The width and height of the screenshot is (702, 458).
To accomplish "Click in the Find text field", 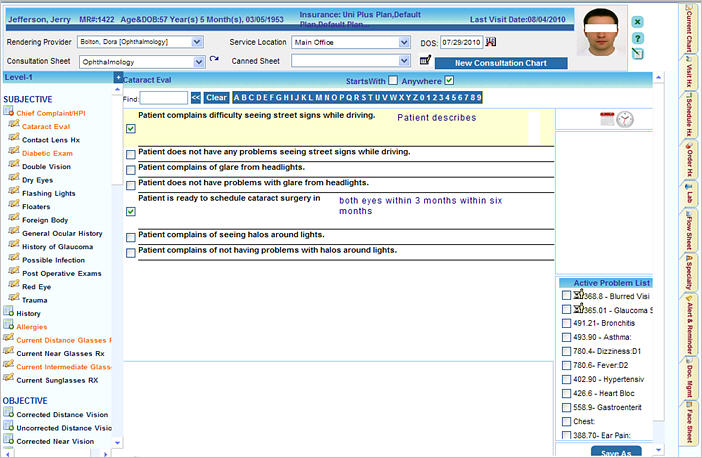I will 163,98.
